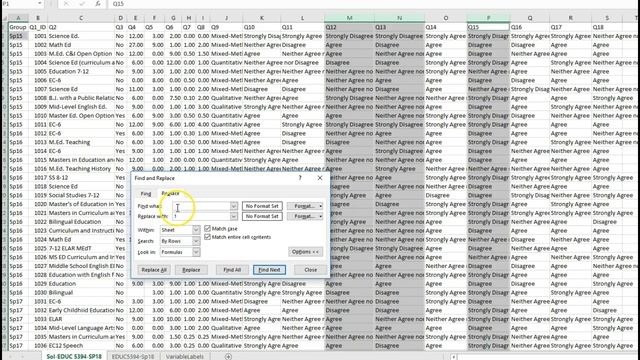Select column M header
Screen dimensions: 640x360
tap(349, 18)
